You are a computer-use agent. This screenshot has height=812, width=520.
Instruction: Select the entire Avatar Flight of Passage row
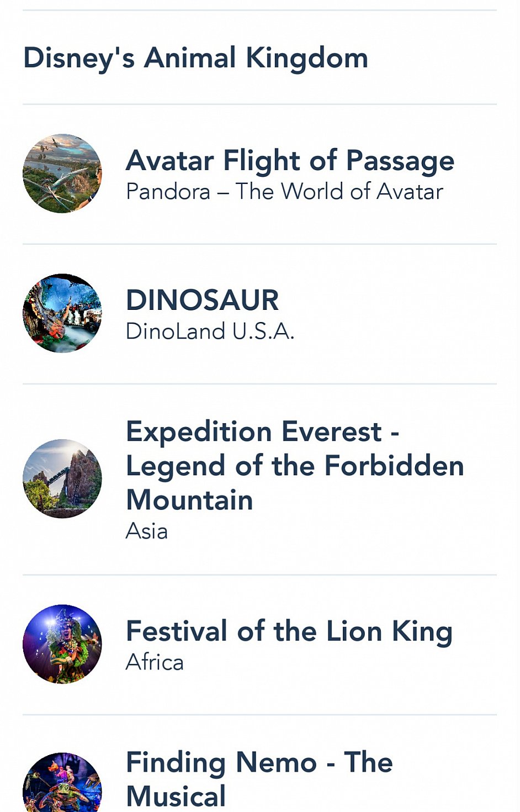click(260, 174)
